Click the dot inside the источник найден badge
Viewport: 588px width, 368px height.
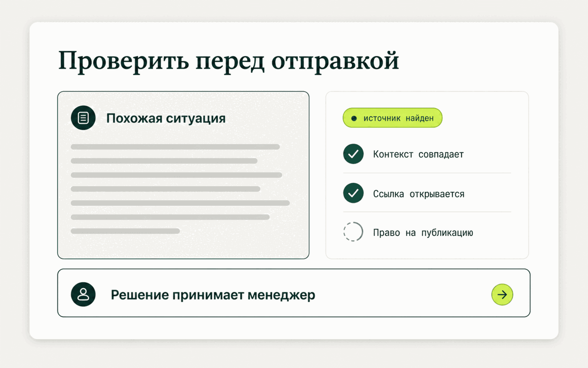click(x=354, y=118)
